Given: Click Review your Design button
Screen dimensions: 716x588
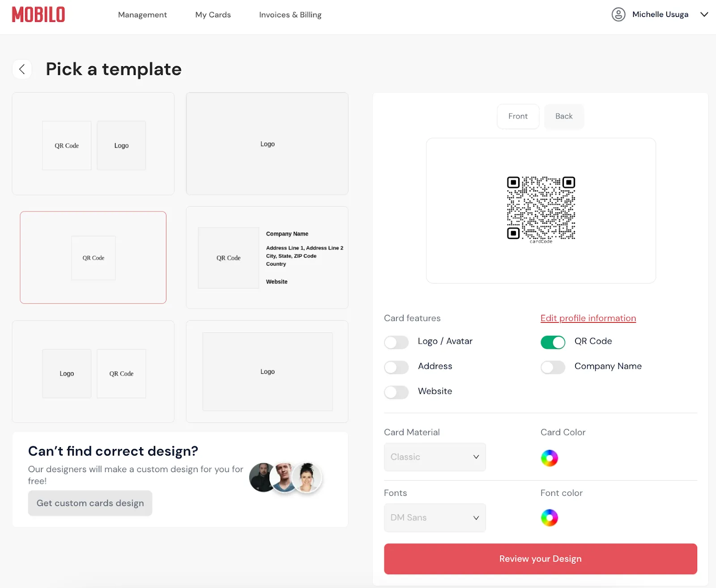Looking at the screenshot, I should tap(541, 559).
